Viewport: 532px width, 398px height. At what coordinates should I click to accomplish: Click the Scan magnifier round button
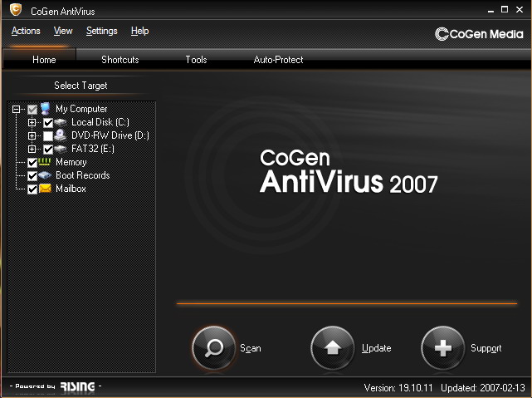(214, 348)
